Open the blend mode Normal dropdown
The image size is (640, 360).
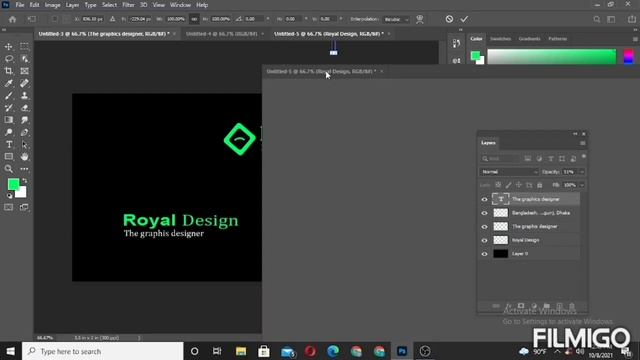(509, 172)
